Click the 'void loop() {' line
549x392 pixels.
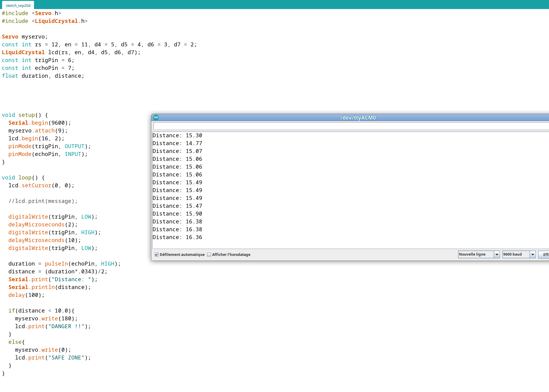[x=23, y=178]
